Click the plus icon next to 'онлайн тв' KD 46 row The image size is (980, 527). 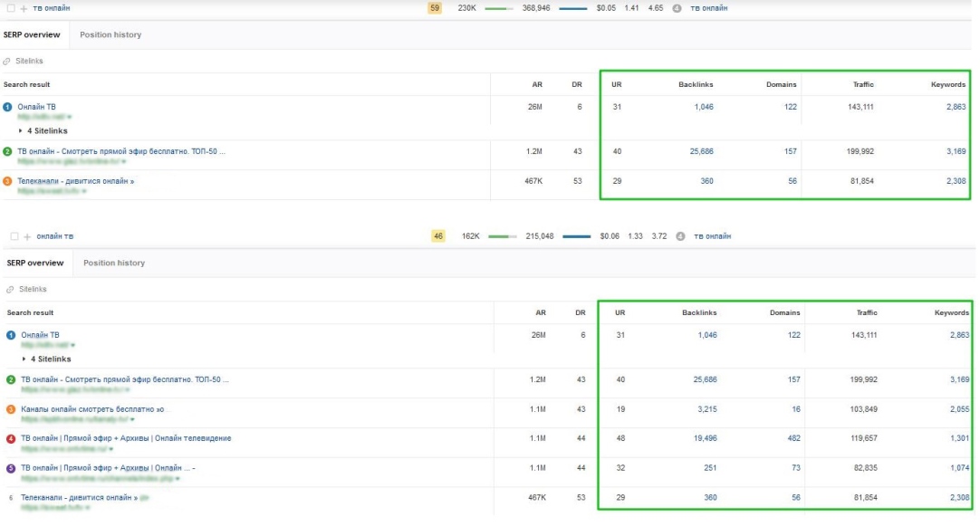coord(27,236)
